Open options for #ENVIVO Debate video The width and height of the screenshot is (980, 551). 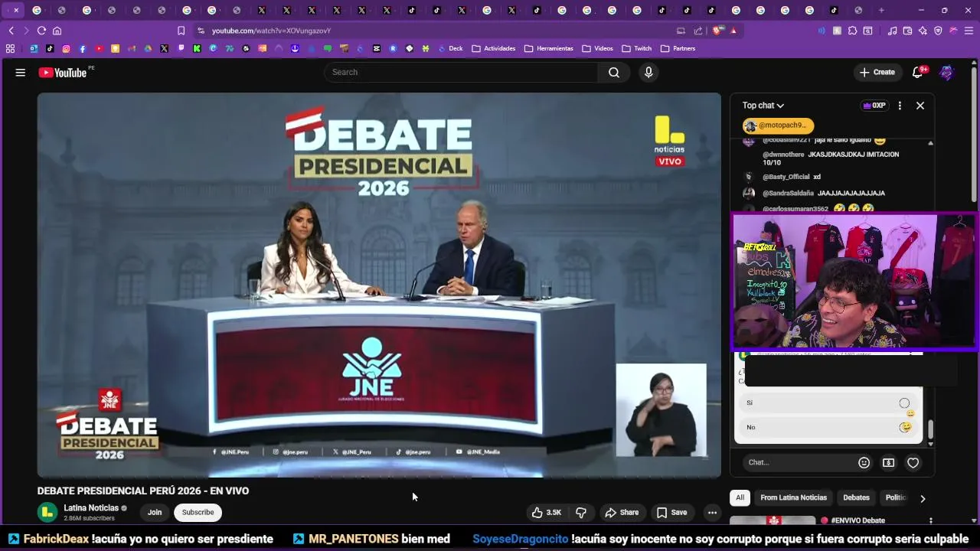pos(931,520)
